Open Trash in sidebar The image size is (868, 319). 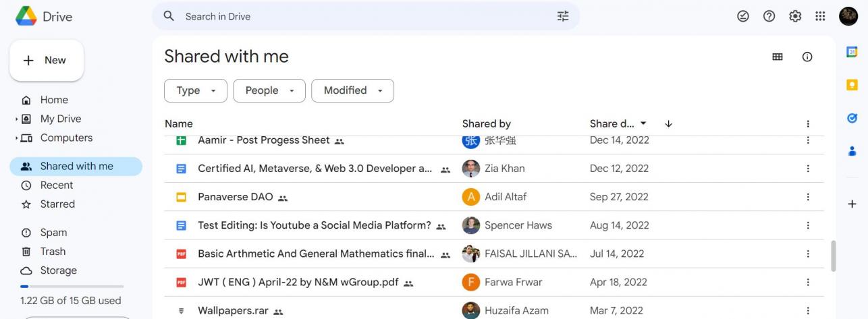53,251
